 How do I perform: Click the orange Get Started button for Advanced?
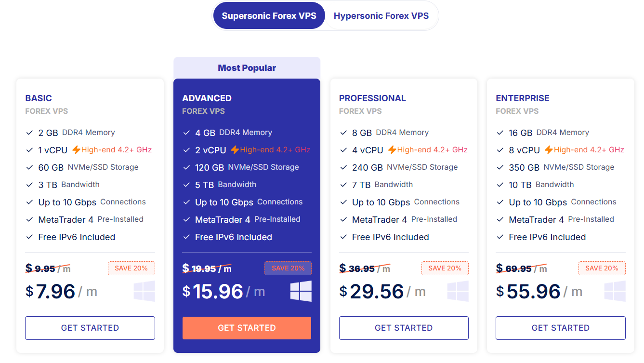[x=247, y=328]
